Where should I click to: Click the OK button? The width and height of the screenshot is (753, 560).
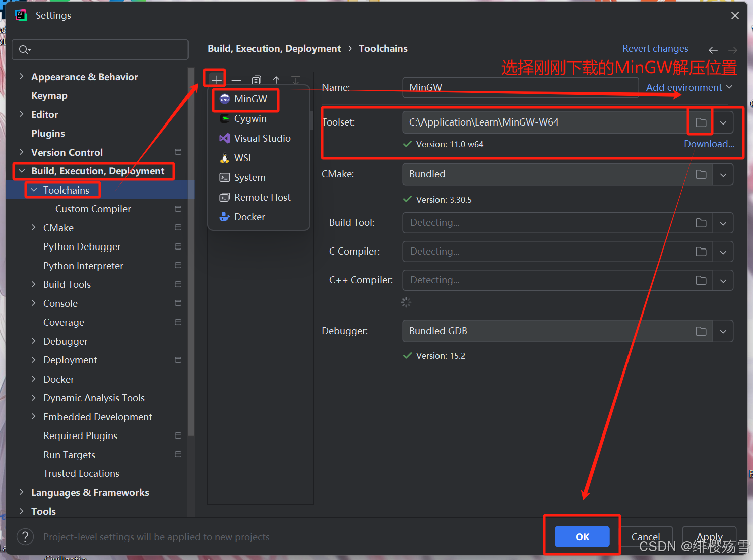(582, 537)
